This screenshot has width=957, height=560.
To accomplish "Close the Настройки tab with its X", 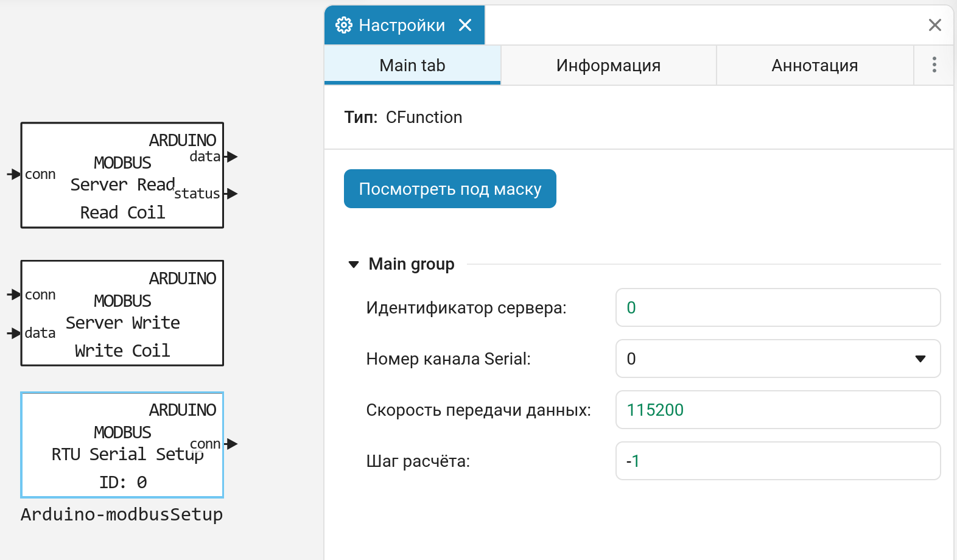I will click(x=465, y=25).
